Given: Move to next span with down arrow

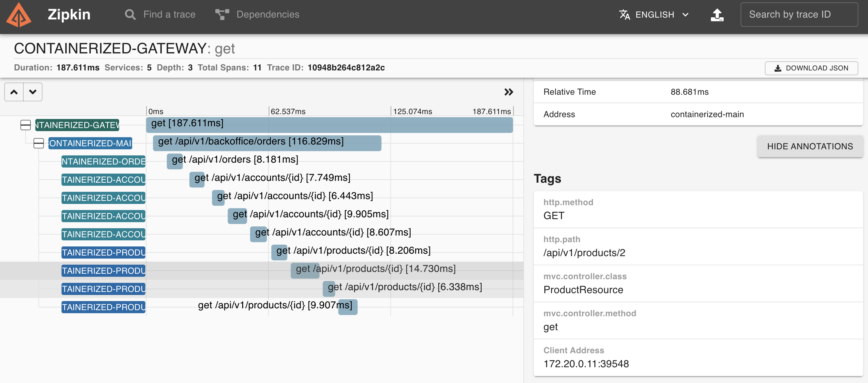Looking at the screenshot, I should [x=33, y=92].
